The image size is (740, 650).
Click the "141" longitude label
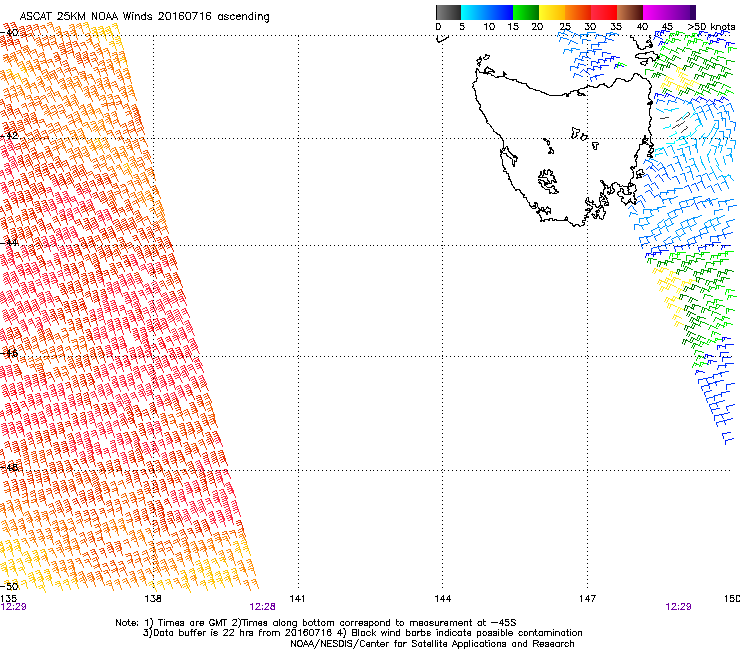click(x=297, y=599)
